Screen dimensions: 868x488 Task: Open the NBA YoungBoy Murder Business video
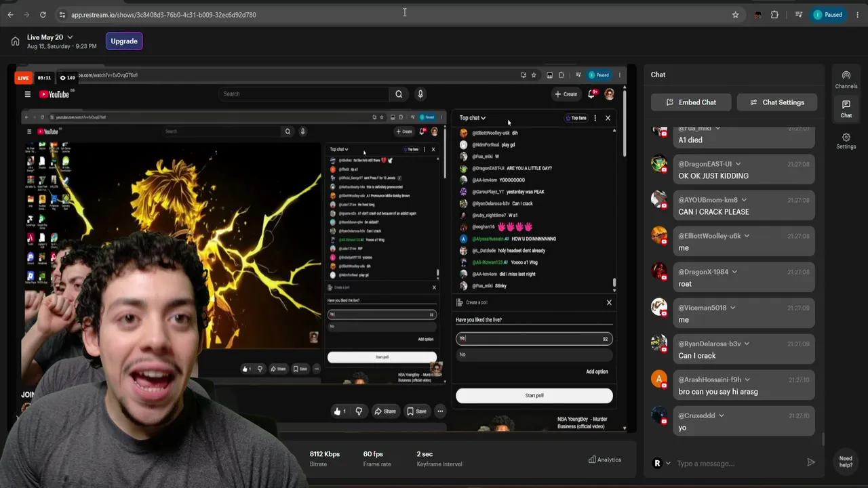582,423
